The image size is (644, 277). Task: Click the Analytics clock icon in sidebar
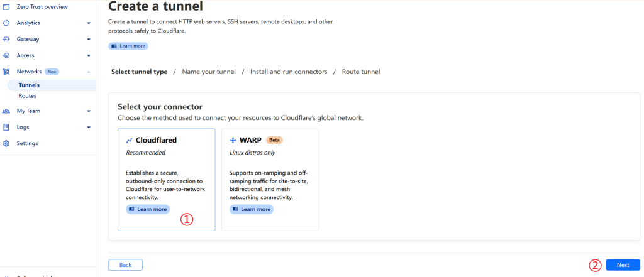tap(6, 23)
